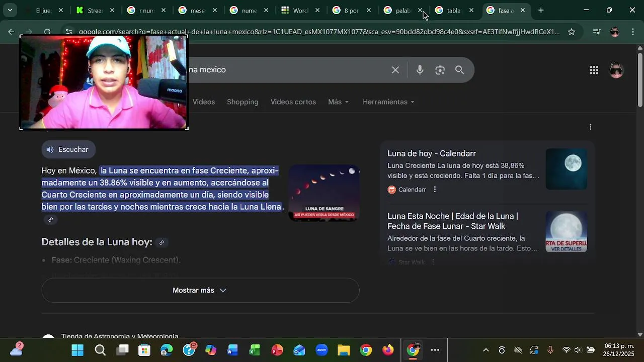The image size is (644, 362).
Task: Switch to the 'mese' browser tab
Action: click(198, 10)
